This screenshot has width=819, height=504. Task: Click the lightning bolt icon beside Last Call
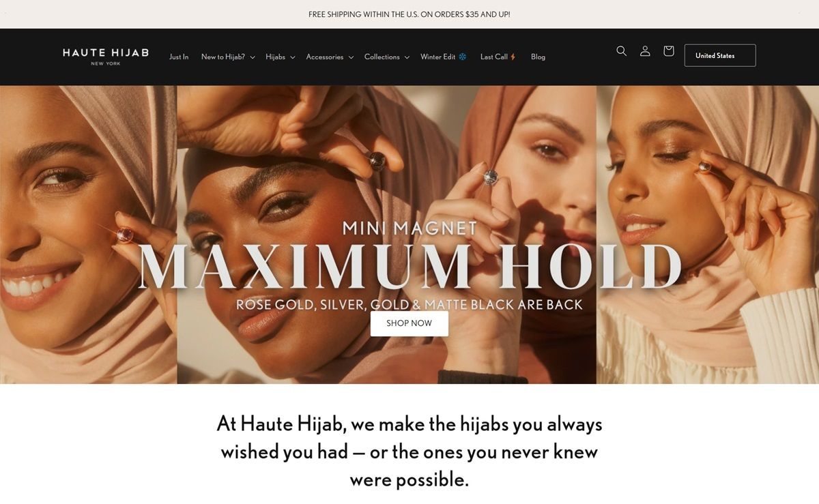(513, 57)
